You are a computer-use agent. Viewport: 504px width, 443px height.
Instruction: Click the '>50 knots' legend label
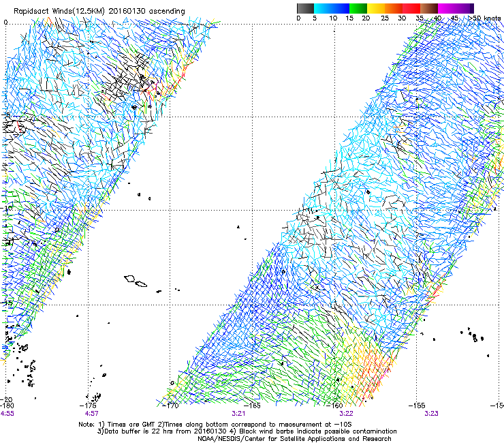(484, 18)
